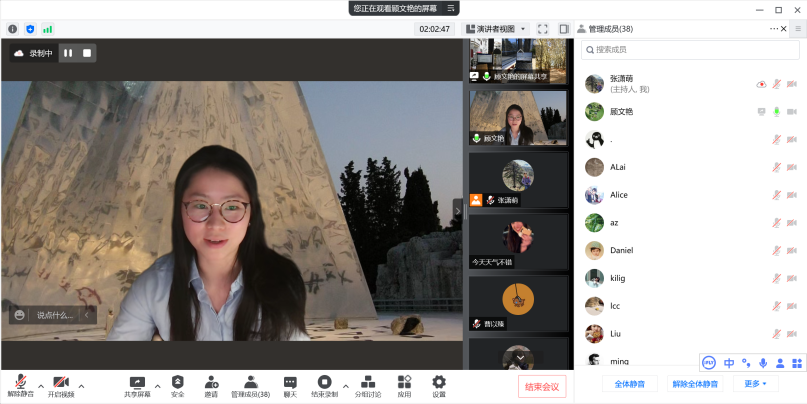
Task: Select Alice in the member list
Action: [x=618, y=195]
